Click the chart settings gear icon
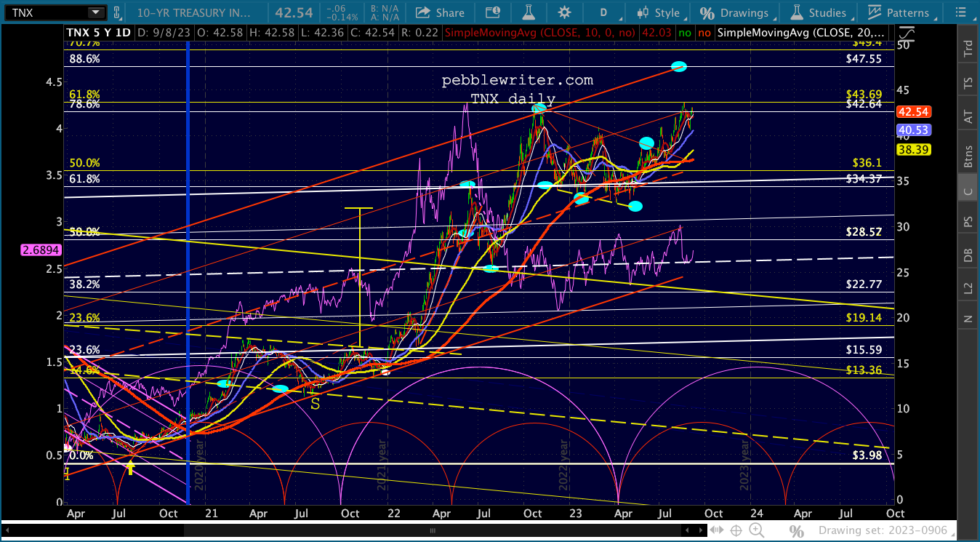Viewport: 980px width, 542px height. [x=563, y=12]
